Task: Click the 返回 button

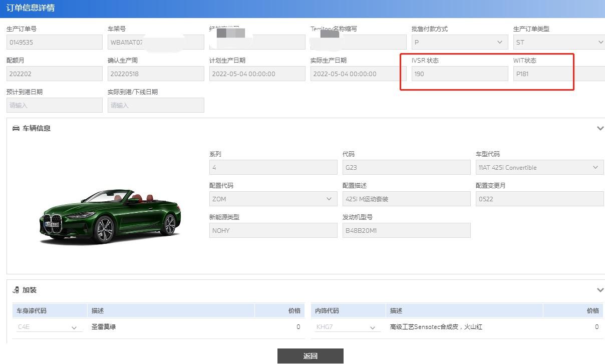Action: coord(311,356)
